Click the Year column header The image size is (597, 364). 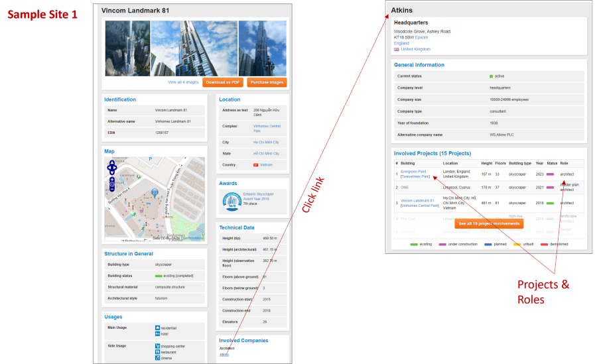click(539, 163)
